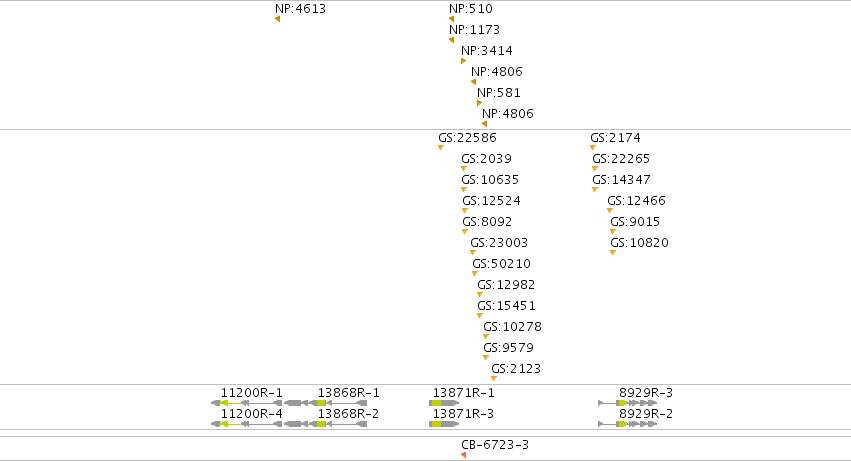Viewport: 851px width, 461px height.
Task: Select the GS:2039 feature label
Action: tap(486, 159)
